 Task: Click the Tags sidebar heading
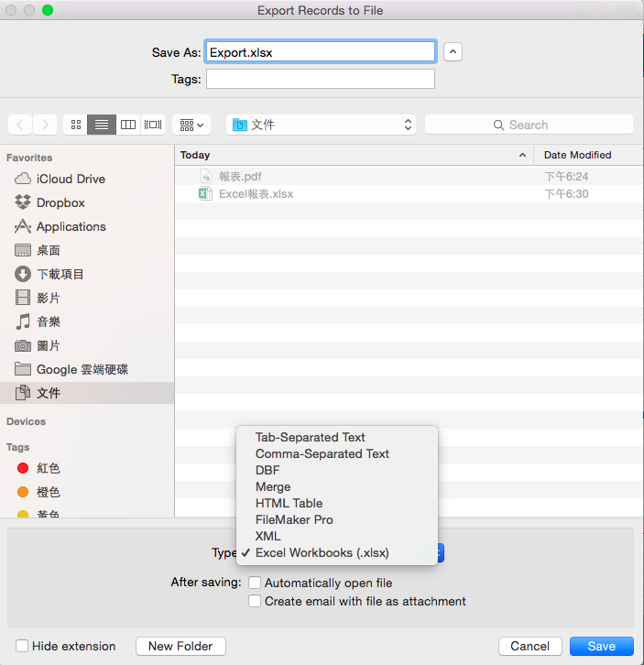coord(17,447)
